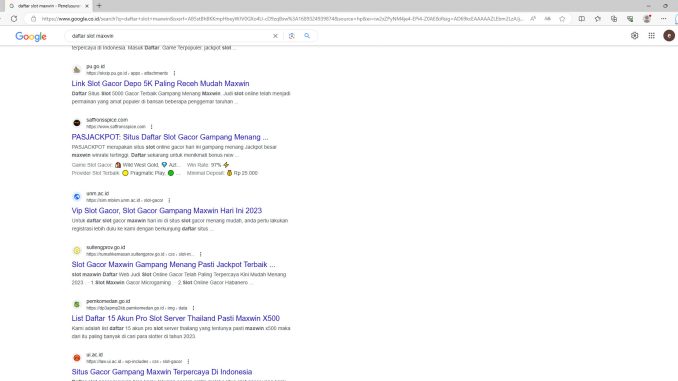This screenshot has width=678, height=381.
Task: Open the Google apps grid icon
Action: [652, 36]
